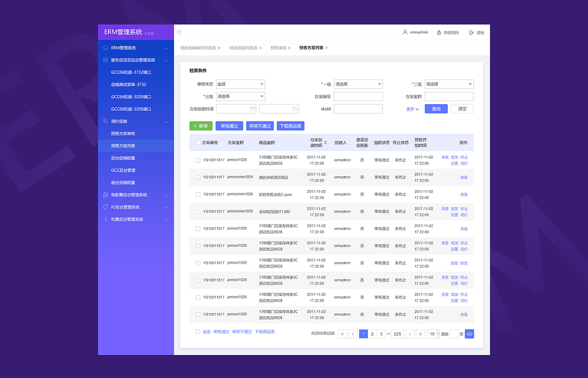Click the 共2500条记录 text

[x=322, y=334]
